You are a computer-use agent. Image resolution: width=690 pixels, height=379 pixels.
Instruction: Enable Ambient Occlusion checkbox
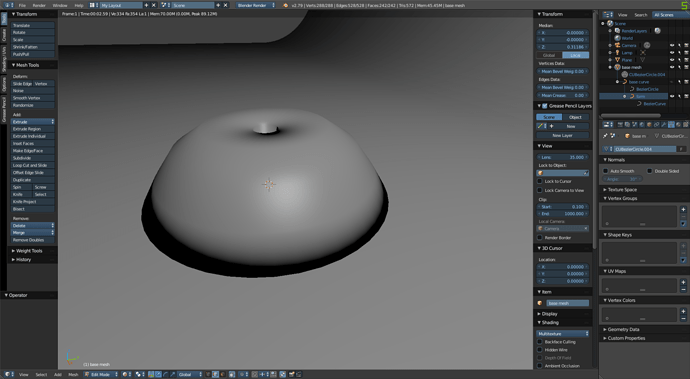click(x=540, y=366)
